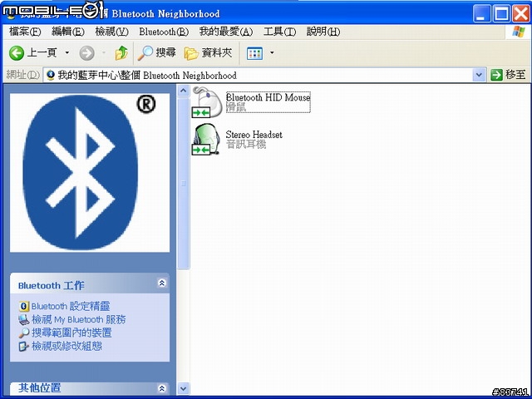Screen dimensions: 532x399
Task: Click the 搜尋範圍內的裝置 magnifier icon
Action: (x=24, y=332)
